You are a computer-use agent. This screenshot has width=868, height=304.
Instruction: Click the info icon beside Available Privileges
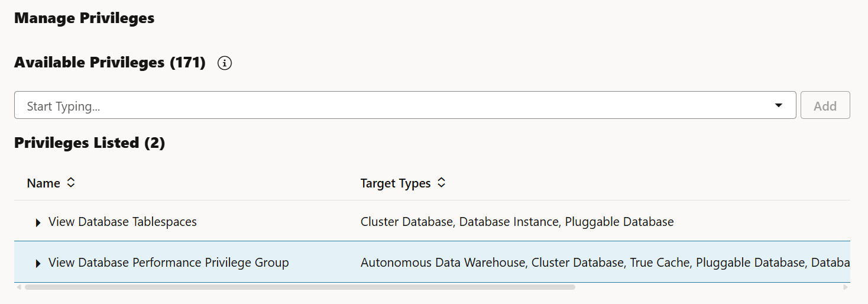[225, 63]
